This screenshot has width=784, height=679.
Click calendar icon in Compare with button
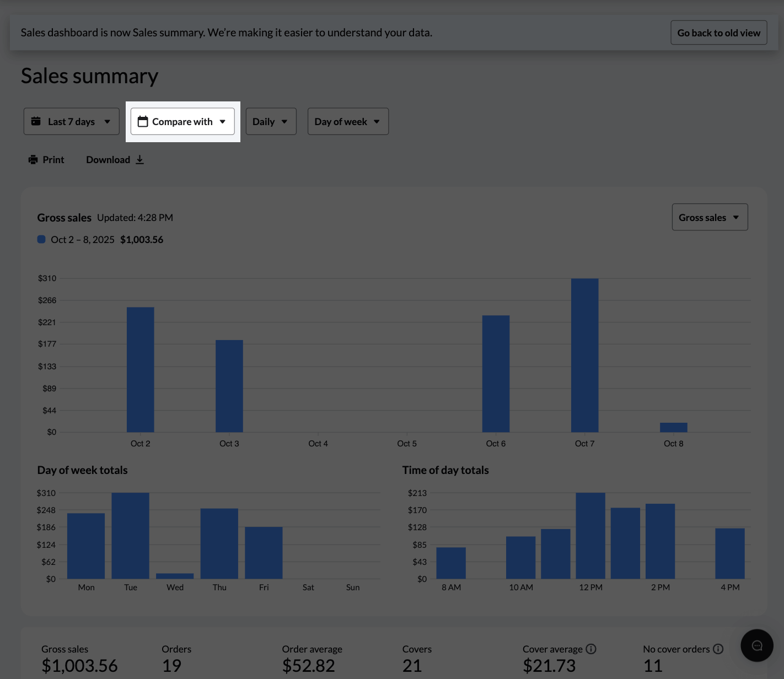143,121
